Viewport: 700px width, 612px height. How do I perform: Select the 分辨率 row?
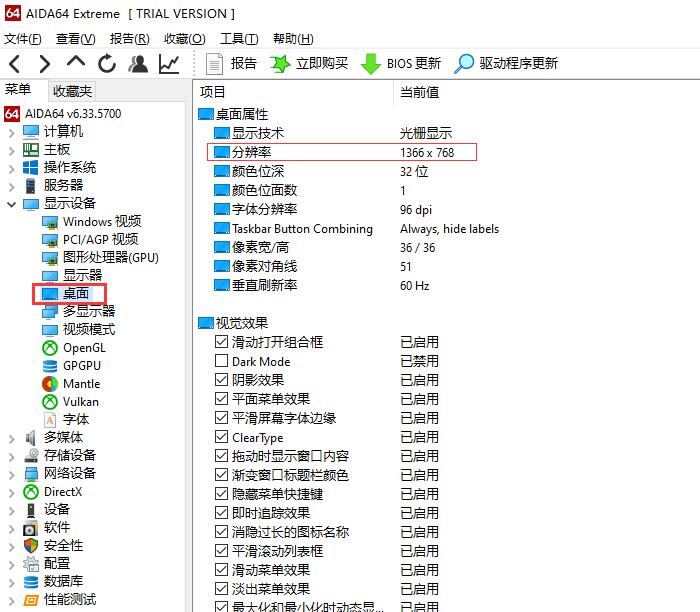(x=342, y=152)
